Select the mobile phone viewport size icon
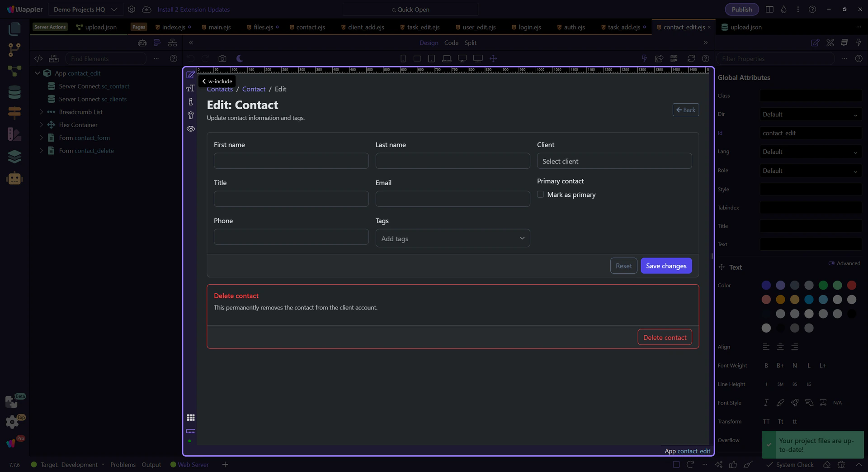Viewport: 868px width, 472px height. pos(403,58)
